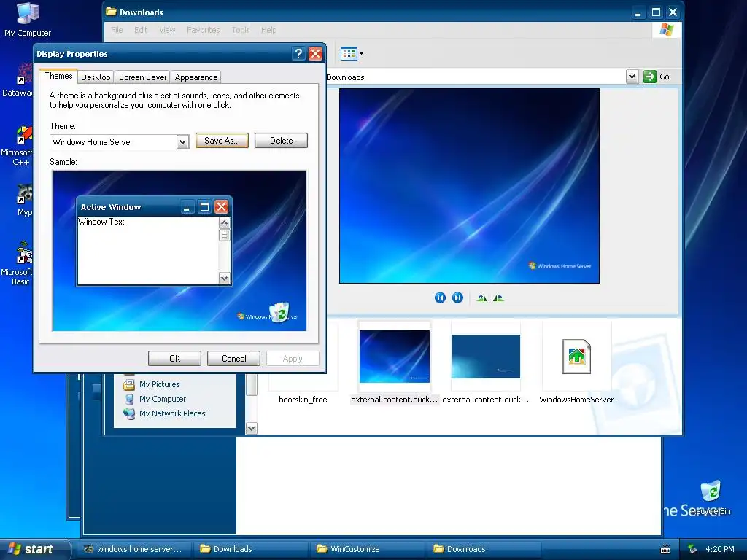Expand the address bar dropdown arrow

coord(632,77)
